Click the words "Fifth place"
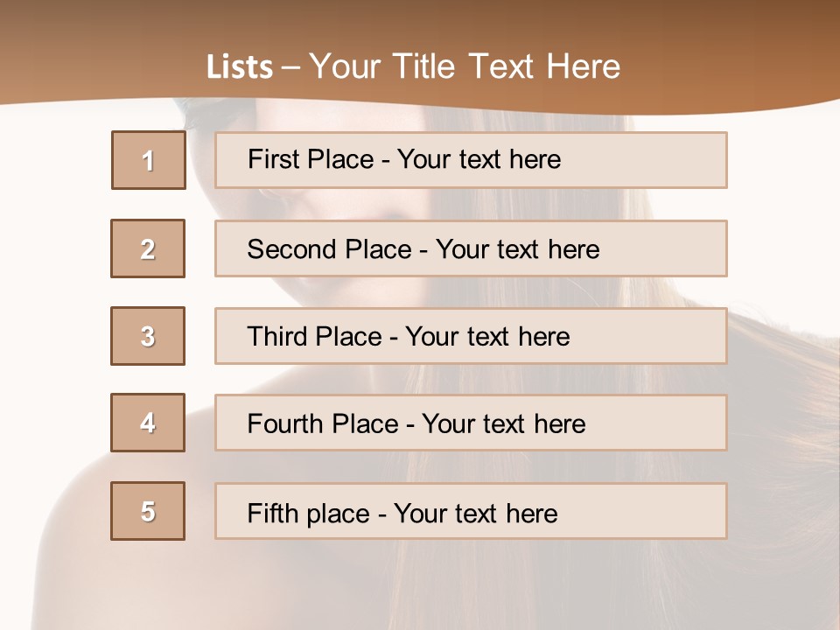This screenshot has height=630, width=840. [x=309, y=513]
